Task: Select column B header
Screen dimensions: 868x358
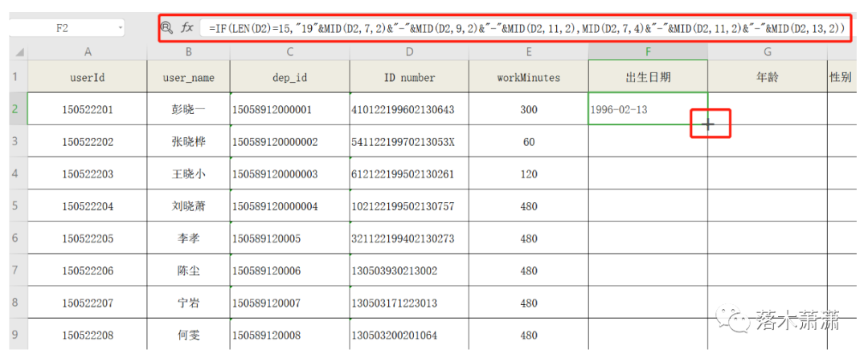Action: (188, 52)
